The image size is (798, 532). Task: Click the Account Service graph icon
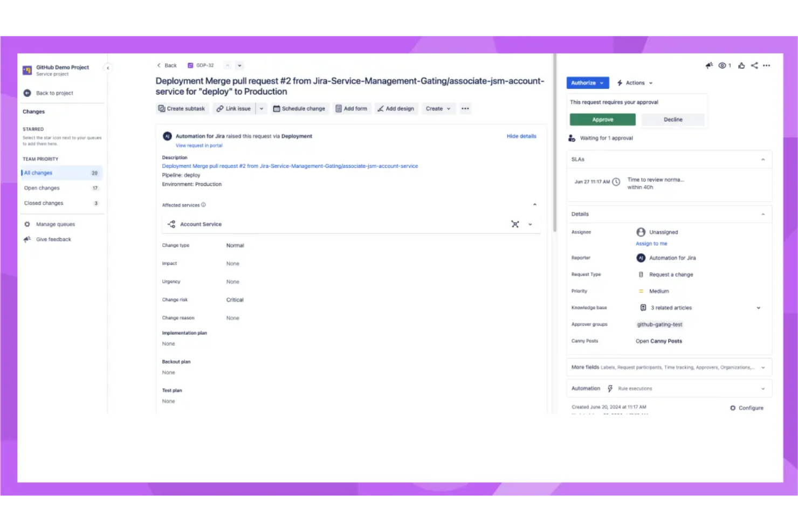(515, 224)
